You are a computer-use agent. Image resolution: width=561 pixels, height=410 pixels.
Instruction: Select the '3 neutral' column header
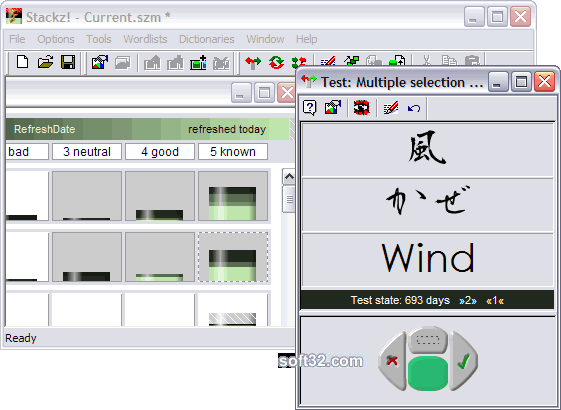(87, 152)
